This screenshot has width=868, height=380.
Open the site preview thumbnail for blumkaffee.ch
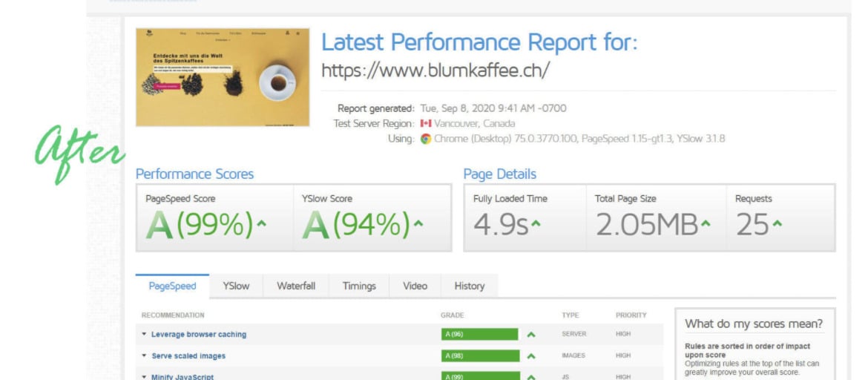tap(223, 77)
